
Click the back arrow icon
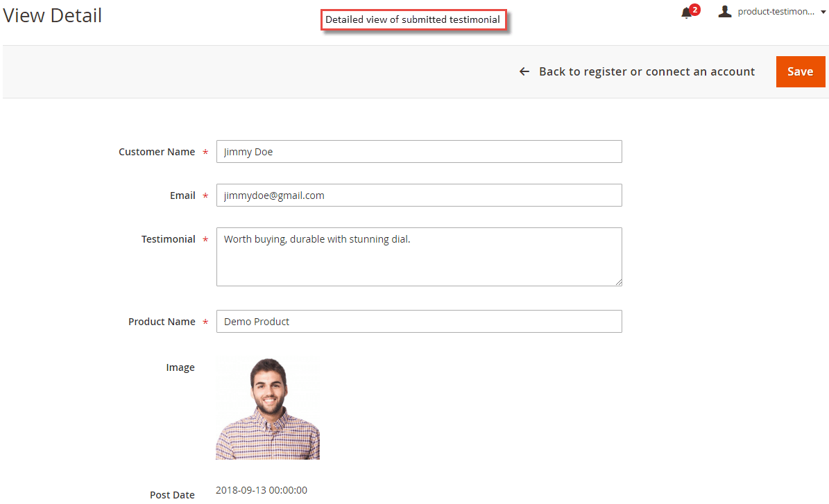click(524, 71)
